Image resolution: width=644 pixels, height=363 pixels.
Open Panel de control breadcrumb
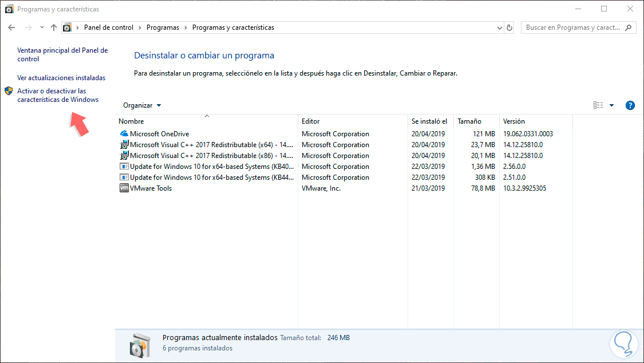[x=108, y=27]
